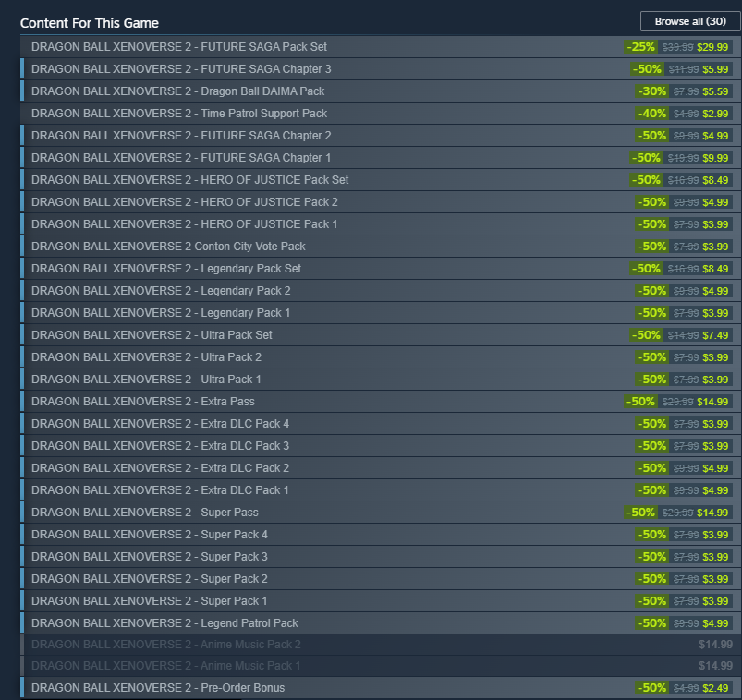The image size is (742, 700).
Task: Open Super Pack 1 DLC
Action: click(381, 600)
